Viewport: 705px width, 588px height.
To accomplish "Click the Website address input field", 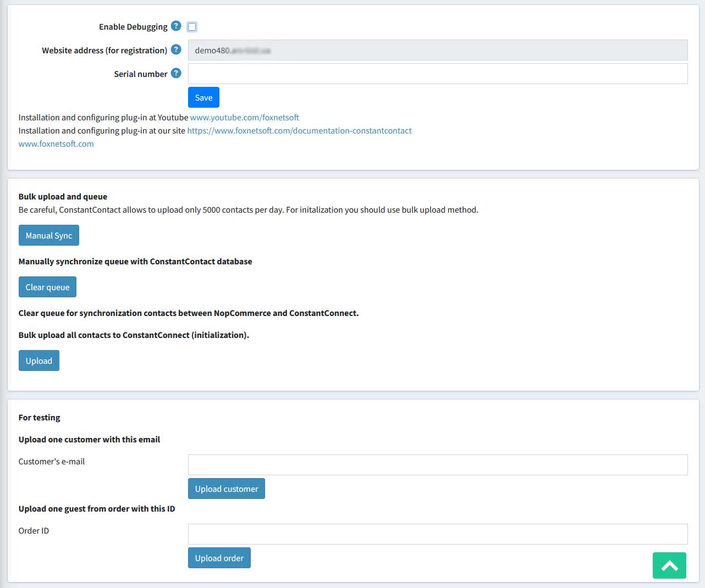I will point(437,50).
